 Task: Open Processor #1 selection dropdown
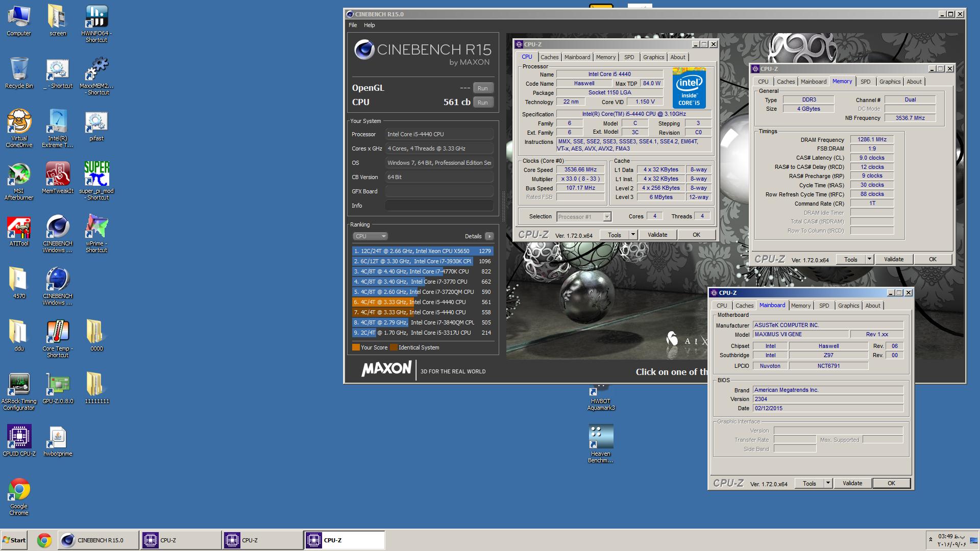click(x=584, y=217)
